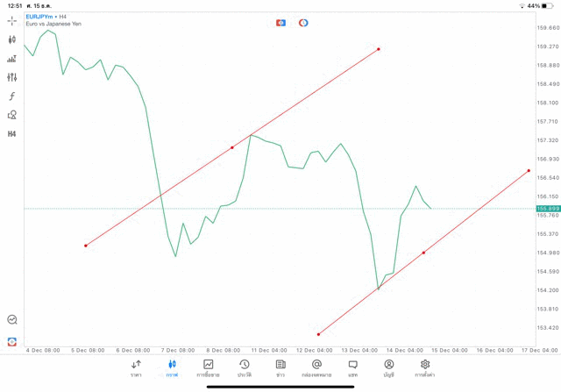Switch to the ราคา (Quotes) tab
This screenshot has height=392, width=561.
pyautogui.click(x=136, y=367)
